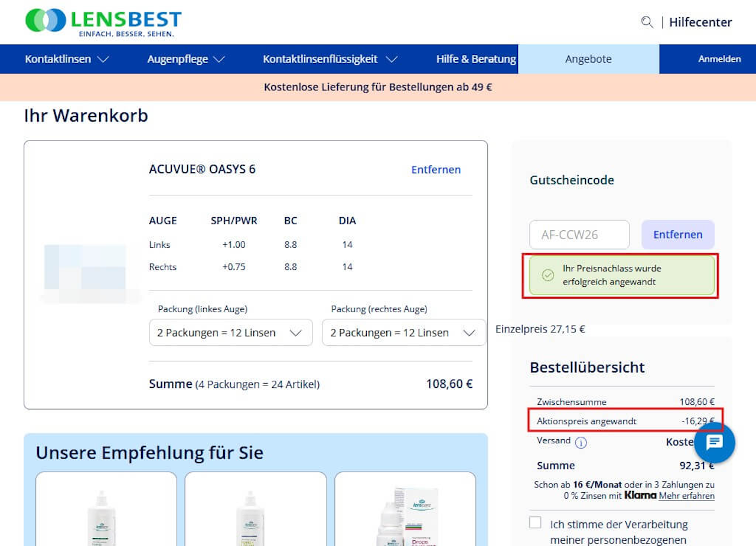Open the second recommended product card

pos(256,509)
